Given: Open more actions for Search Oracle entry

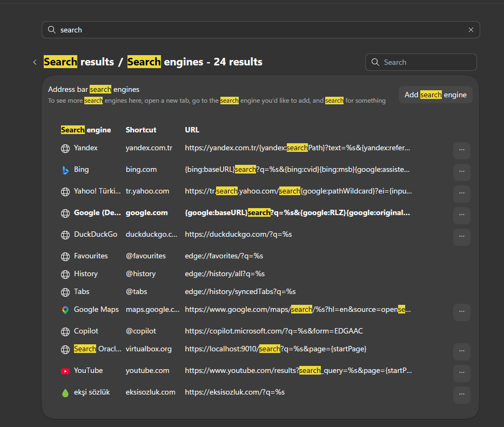Looking at the screenshot, I should coord(461,351).
